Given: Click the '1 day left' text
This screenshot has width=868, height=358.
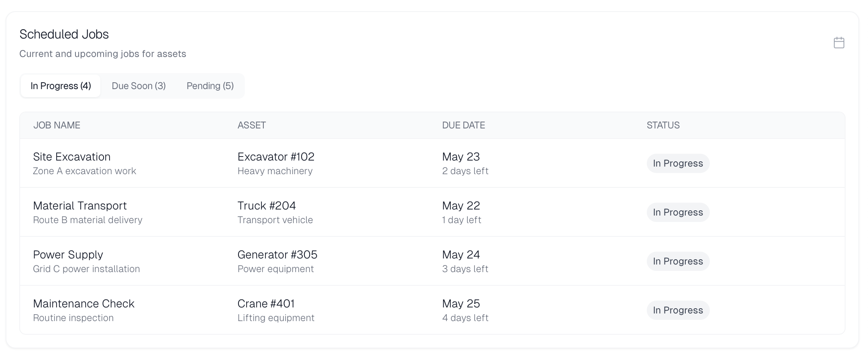Looking at the screenshot, I should [x=462, y=220].
